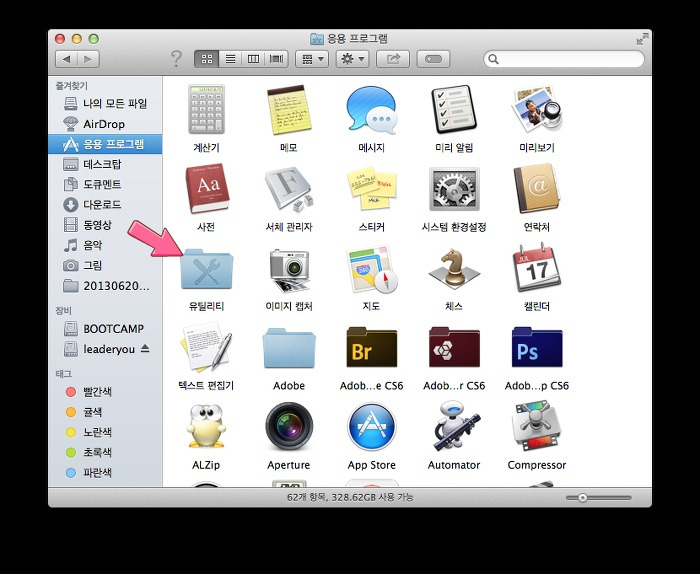Open the dark red Adob...r CS6 folder
Image resolution: width=700 pixels, height=574 pixels.
(x=454, y=348)
